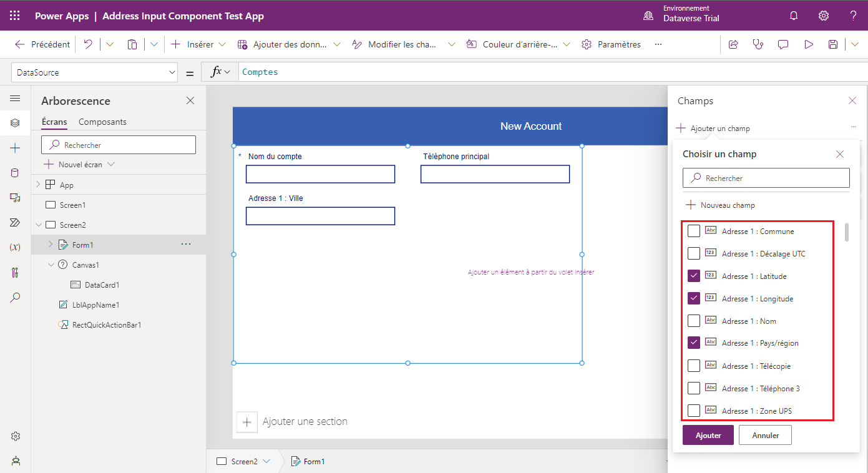Viewport: 868px width, 473px height.
Task: Expand the fx formula chevron
Action: point(227,72)
